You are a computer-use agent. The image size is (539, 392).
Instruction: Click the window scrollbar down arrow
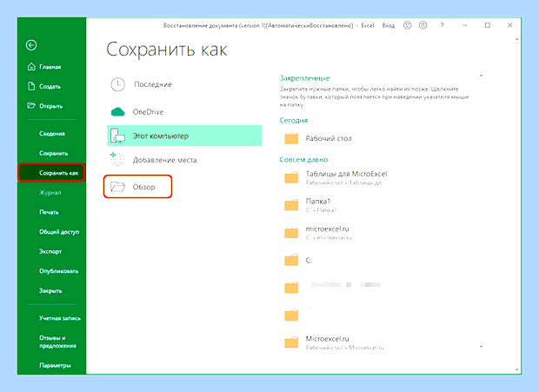516,369
